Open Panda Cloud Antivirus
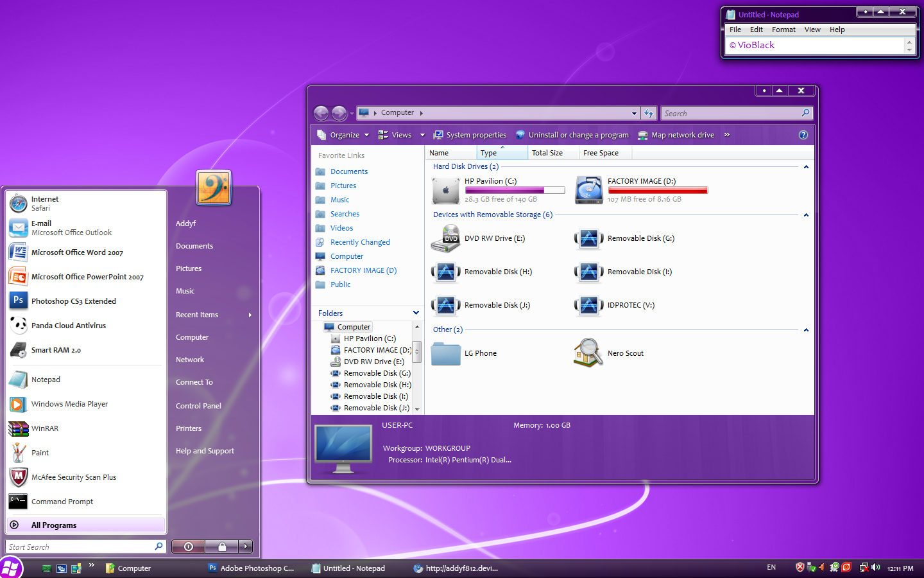 (86, 326)
